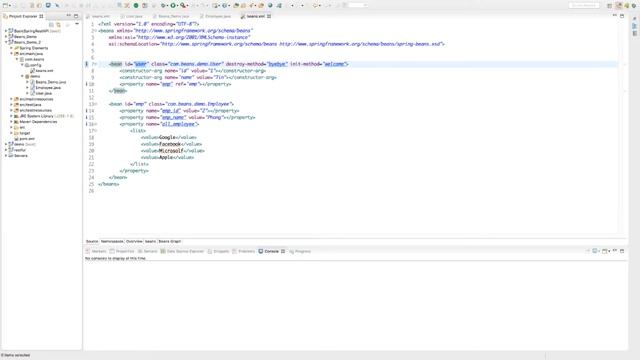Collapse all in Project Explorer
The width and height of the screenshot is (640, 360).
pyautogui.click(x=51, y=24)
